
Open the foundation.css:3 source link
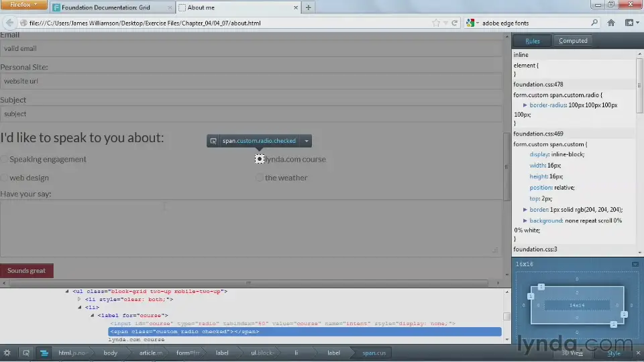coord(535,249)
